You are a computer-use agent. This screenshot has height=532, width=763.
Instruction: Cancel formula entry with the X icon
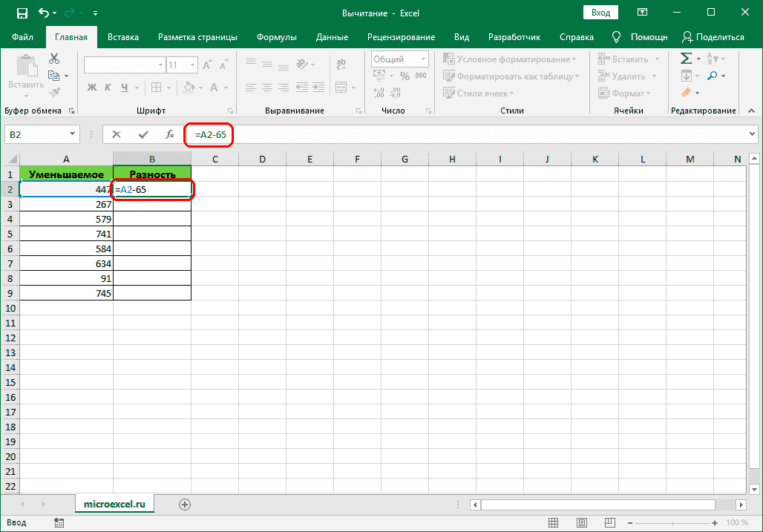(117, 134)
